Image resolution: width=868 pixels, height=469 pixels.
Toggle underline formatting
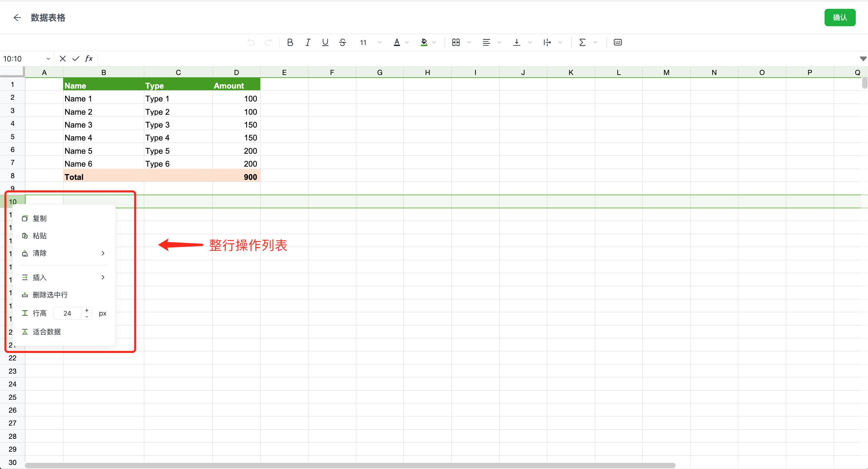click(x=325, y=42)
